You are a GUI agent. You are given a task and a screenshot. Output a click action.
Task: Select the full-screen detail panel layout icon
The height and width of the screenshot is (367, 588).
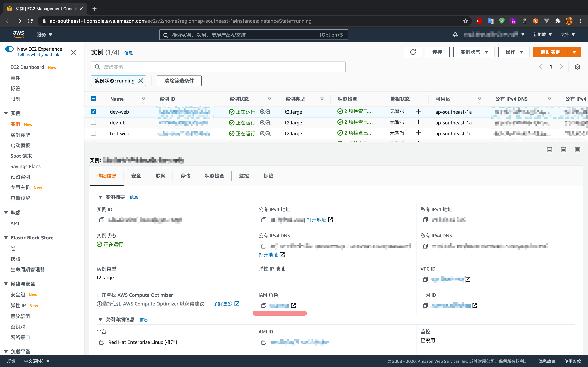pos(577,150)
